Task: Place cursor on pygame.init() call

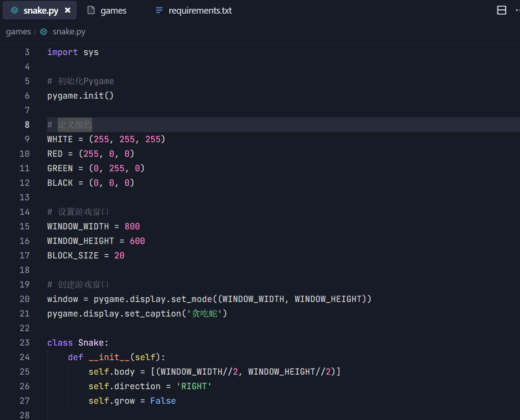Action: pos(80,96)
